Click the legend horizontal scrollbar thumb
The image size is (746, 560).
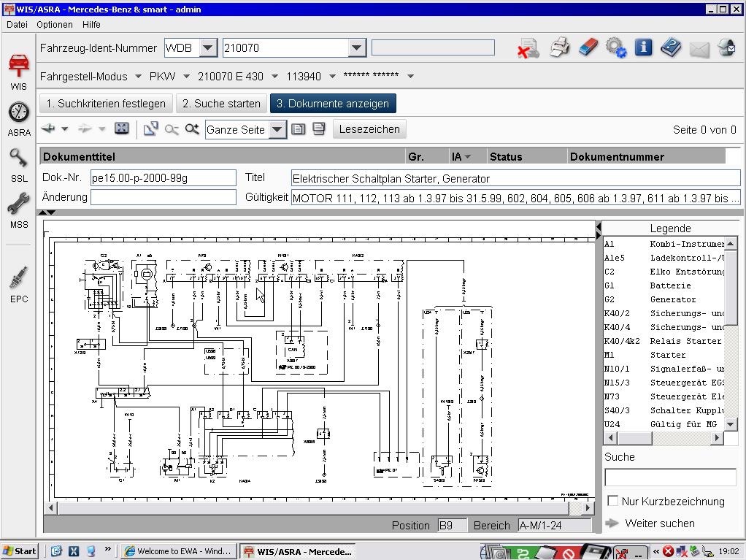[634, 438]
